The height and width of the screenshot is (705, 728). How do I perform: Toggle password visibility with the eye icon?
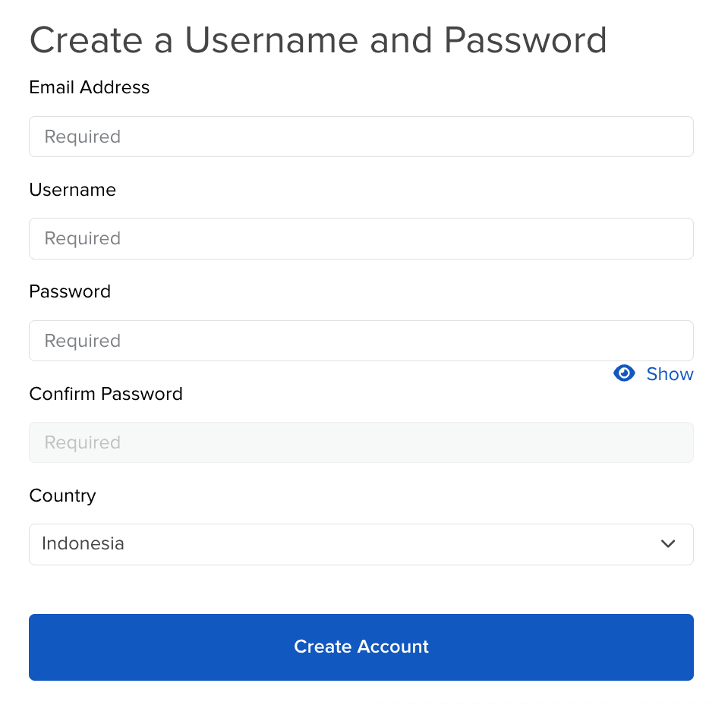click(624, 373)
